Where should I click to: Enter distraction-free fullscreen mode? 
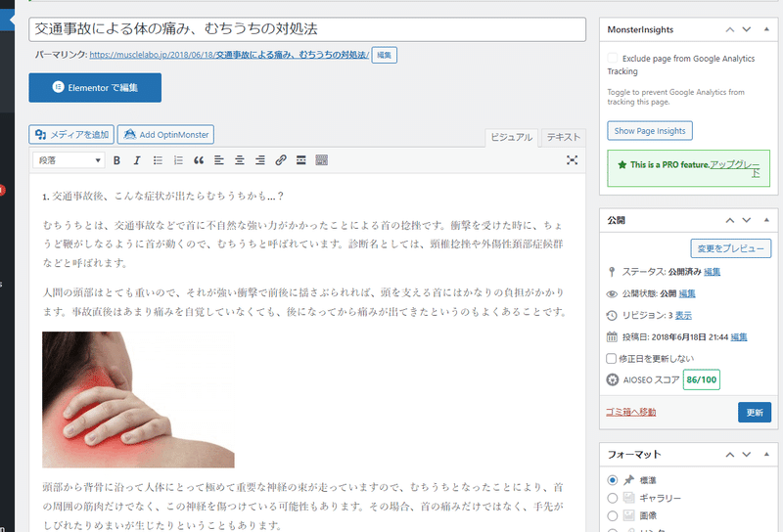(x=573, y=160)
